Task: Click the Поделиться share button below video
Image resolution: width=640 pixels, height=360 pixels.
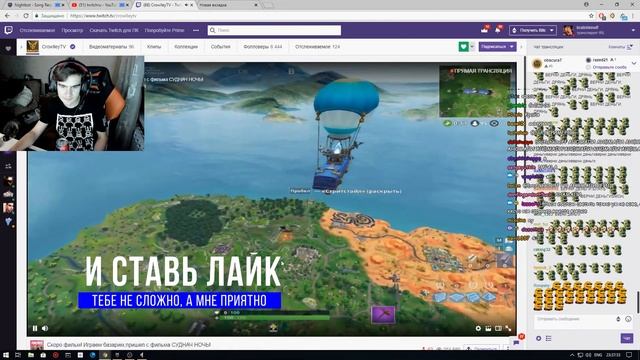Action: [482, 348]
